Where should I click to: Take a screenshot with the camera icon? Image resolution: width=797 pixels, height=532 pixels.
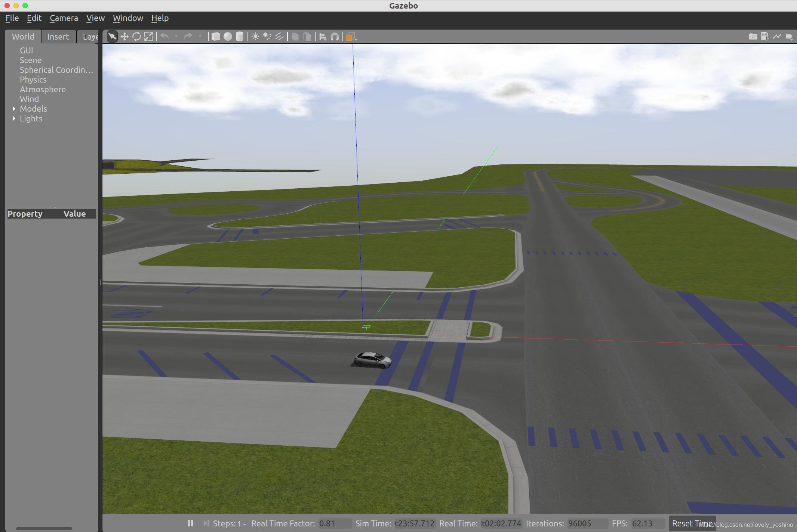(753, 37)
